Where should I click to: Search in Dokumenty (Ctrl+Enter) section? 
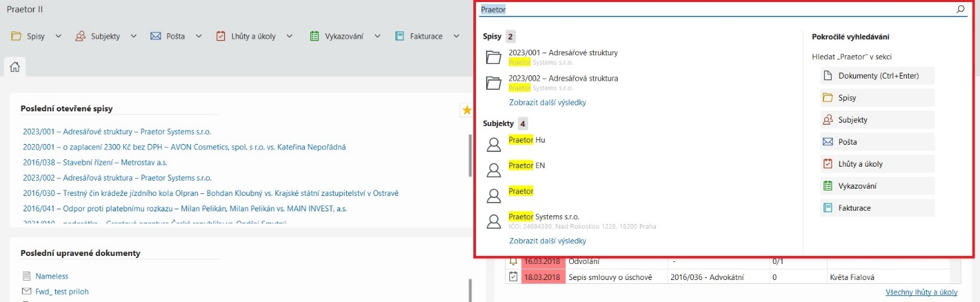[877, 75]
